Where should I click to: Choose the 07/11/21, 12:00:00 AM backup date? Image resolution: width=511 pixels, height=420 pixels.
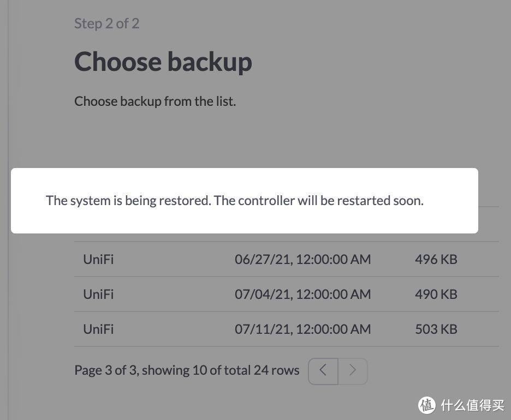click(x=302, y=329)
